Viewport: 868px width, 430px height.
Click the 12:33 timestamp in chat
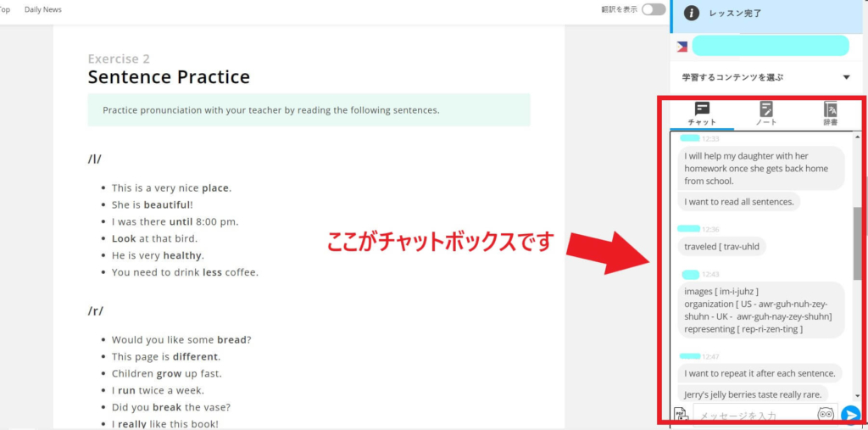(710, 138)
